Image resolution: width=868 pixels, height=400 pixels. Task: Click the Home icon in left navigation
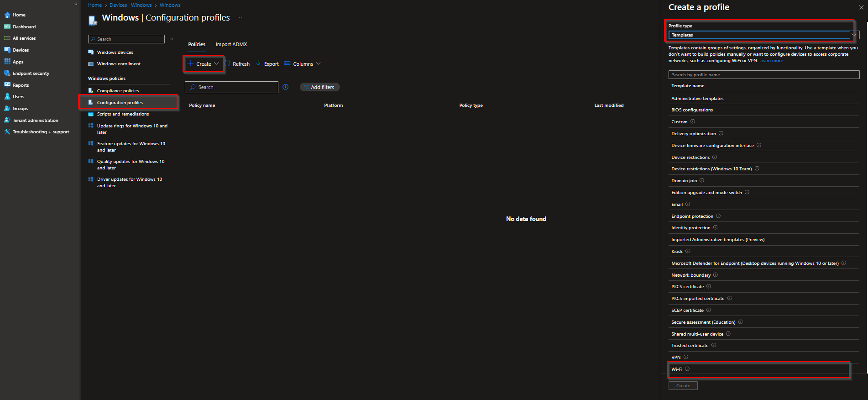pyautogui.click(x=7, y=15)
